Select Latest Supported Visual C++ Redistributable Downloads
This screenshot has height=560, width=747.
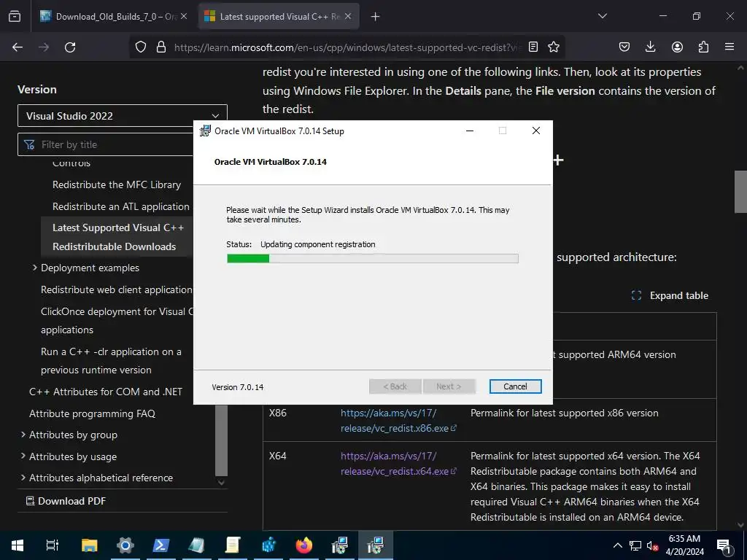pos(118,237)
